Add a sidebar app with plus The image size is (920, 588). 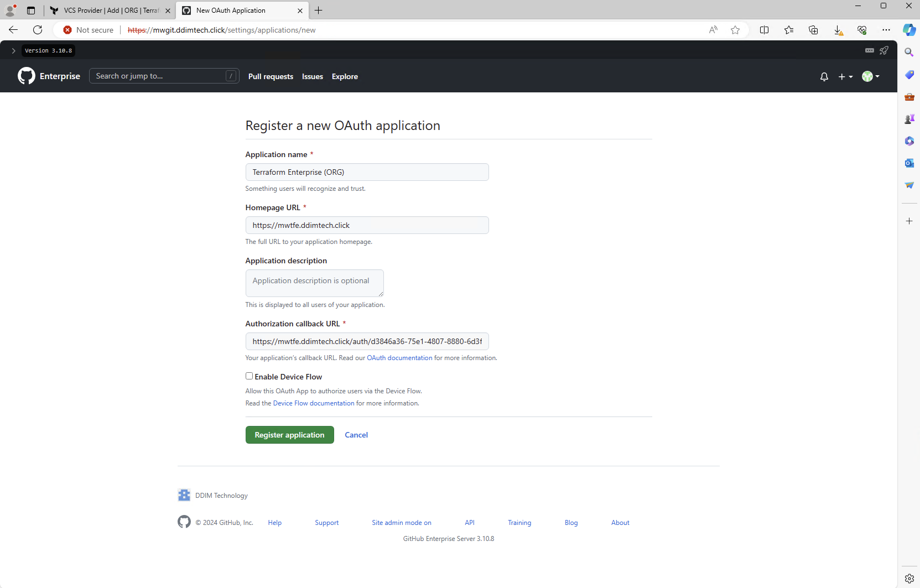909,221
